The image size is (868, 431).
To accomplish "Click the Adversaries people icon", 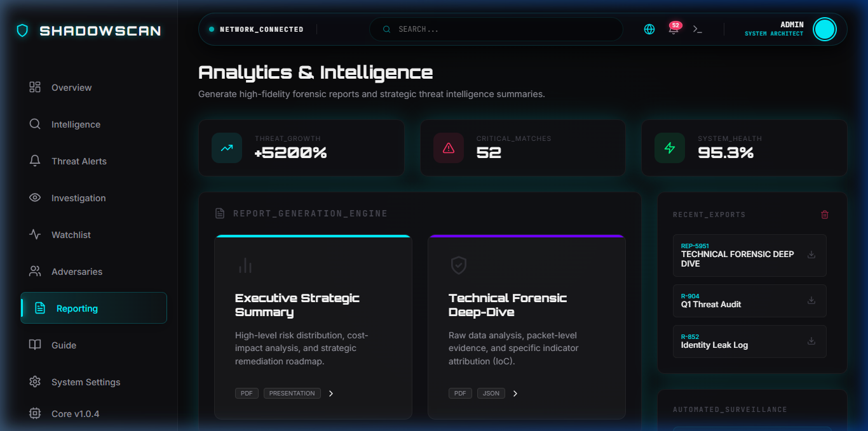I will point(35,272).
